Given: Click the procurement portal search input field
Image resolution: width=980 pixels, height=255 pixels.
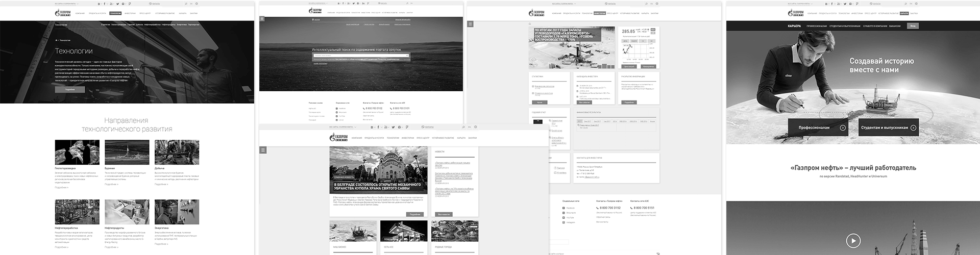Looking at the screenshot, I should click(361, 56).
